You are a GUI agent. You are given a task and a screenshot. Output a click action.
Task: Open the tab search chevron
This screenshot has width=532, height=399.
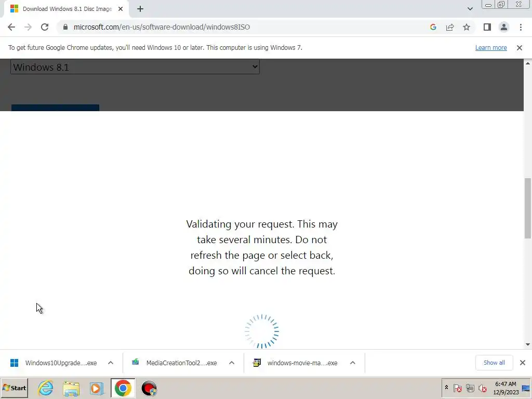[470, 9]
